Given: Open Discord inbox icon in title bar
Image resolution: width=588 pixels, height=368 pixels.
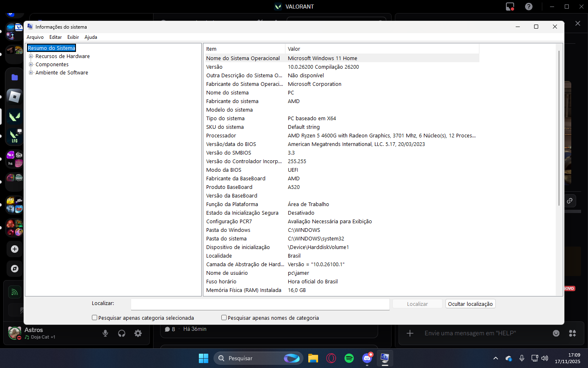Looking at the screenshot, I should (510, 7).
